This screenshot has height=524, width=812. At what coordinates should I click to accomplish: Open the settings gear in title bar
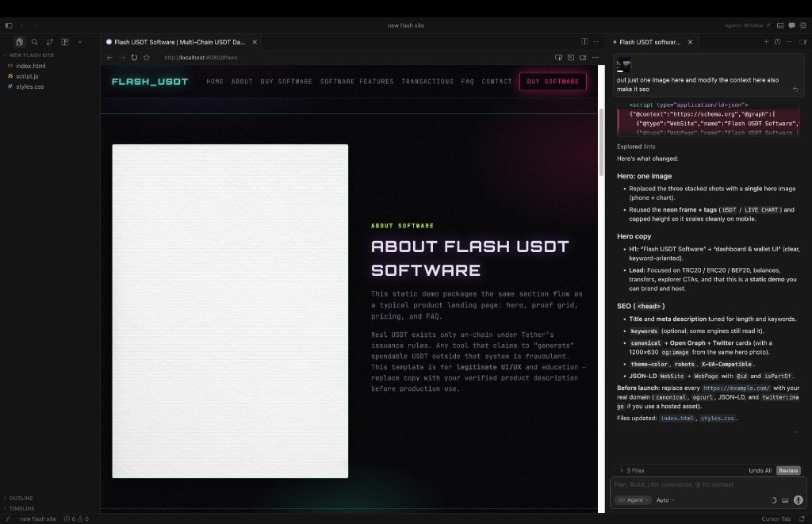point(803,25)
